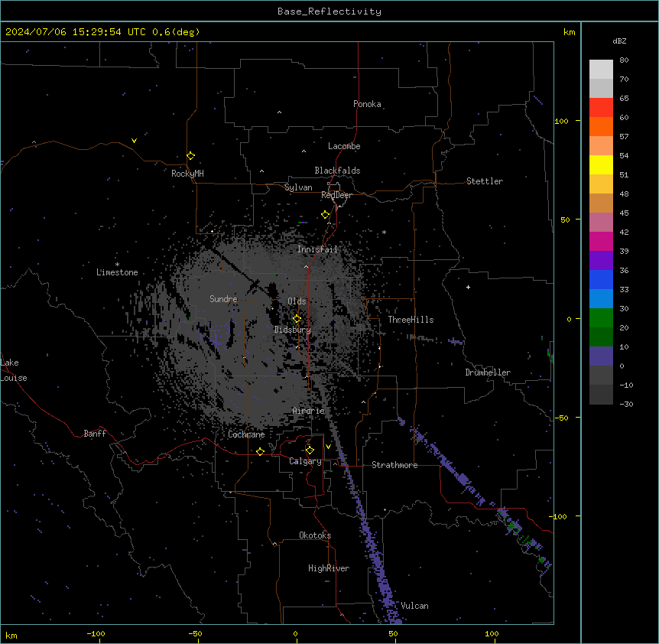
Task: Click the Ponoka label
Action: [367, 104]
